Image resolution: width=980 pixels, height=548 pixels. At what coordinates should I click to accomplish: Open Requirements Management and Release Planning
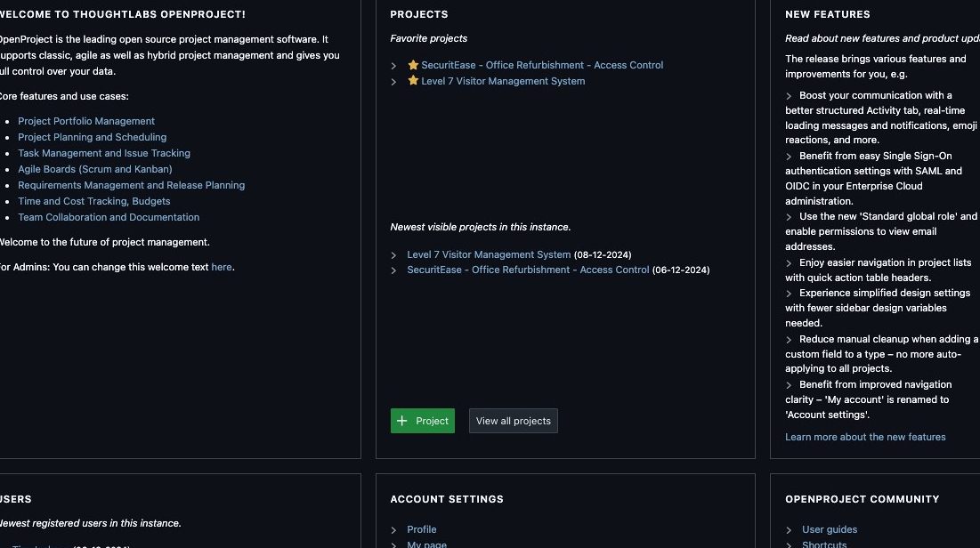click(x=131, y=185)
